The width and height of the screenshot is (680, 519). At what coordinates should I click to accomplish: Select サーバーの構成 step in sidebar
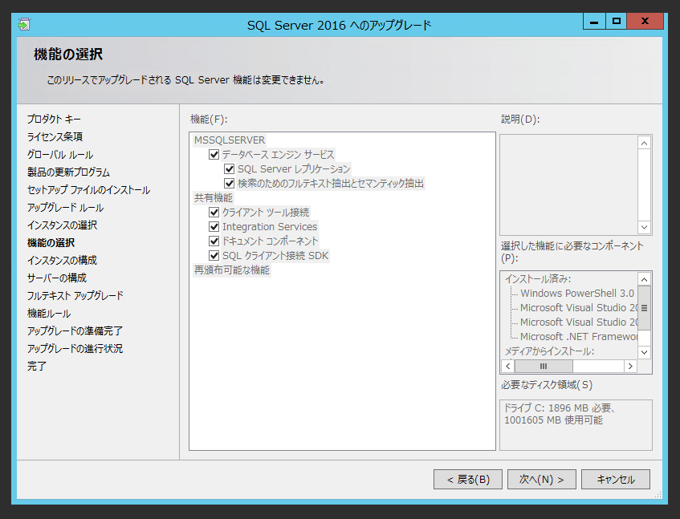pos(57,278)
